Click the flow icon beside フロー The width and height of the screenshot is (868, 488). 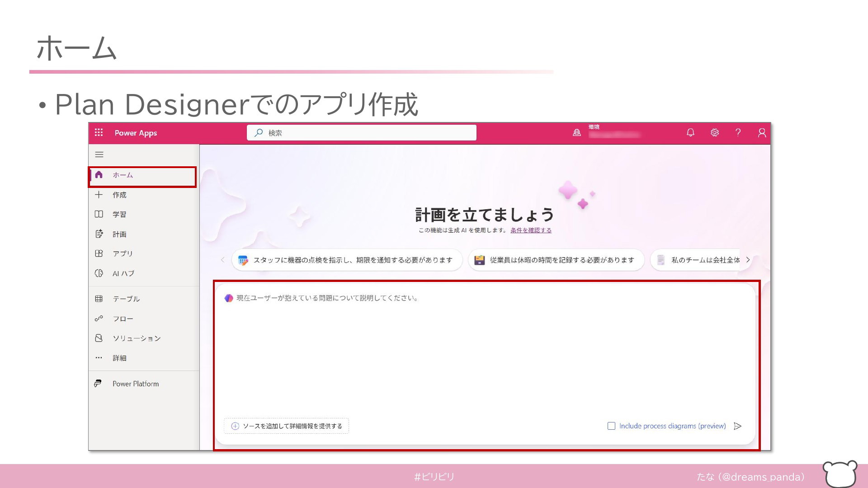pos(99,319)
